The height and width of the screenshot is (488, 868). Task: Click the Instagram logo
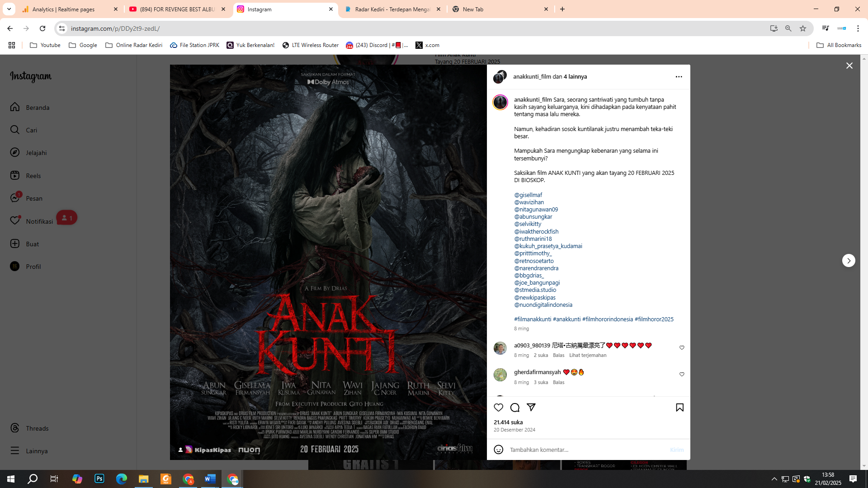click(31, 76)
